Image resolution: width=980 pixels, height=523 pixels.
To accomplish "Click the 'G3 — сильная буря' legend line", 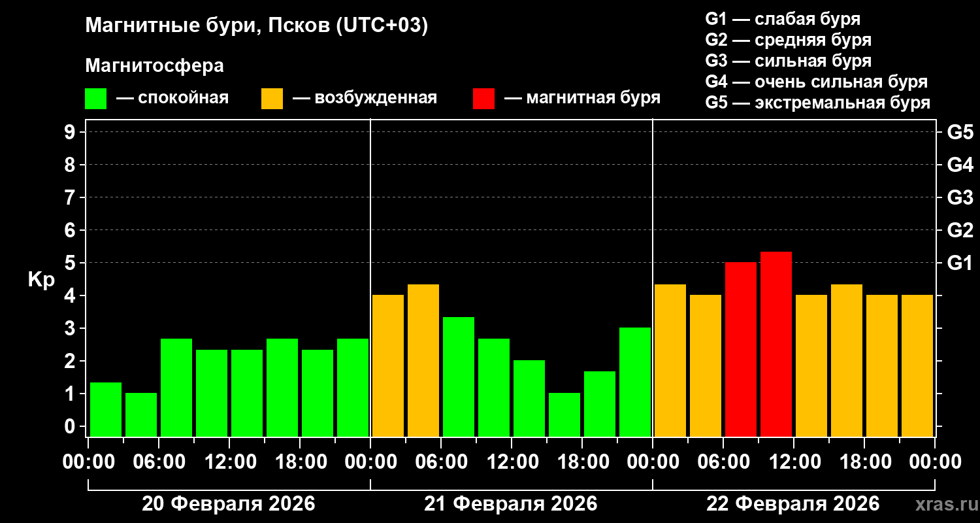I will tap(788, 61).
